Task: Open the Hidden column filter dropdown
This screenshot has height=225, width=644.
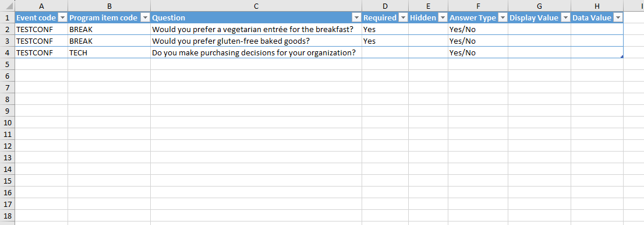Action: coord(443,17)
